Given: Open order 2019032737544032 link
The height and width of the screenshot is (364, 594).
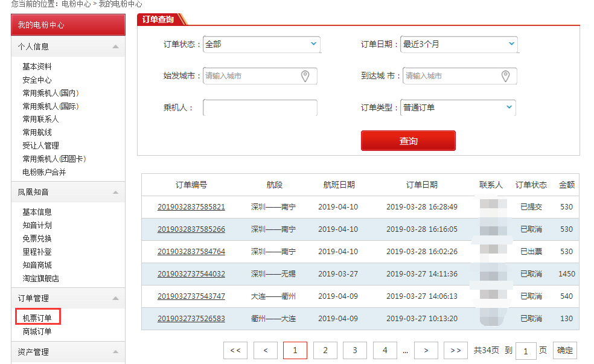Looking at the screenshot, I should 191,274.
